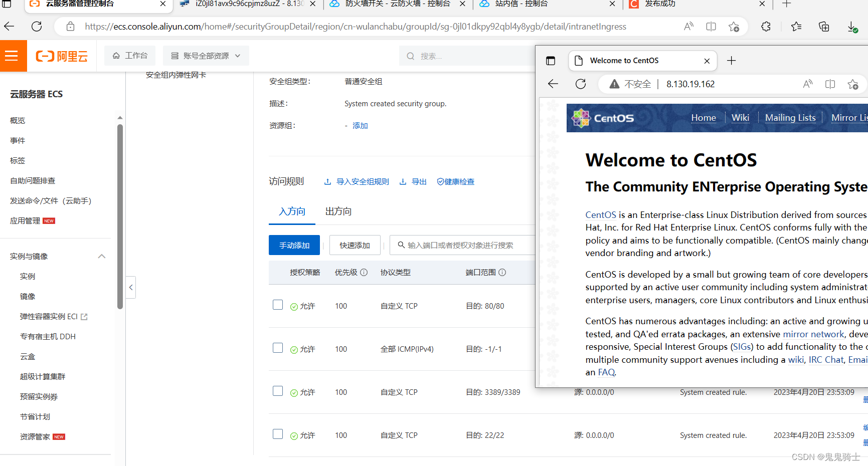Select checkbox for ICMP(IPv4) rule

click(x=278, y=348)
